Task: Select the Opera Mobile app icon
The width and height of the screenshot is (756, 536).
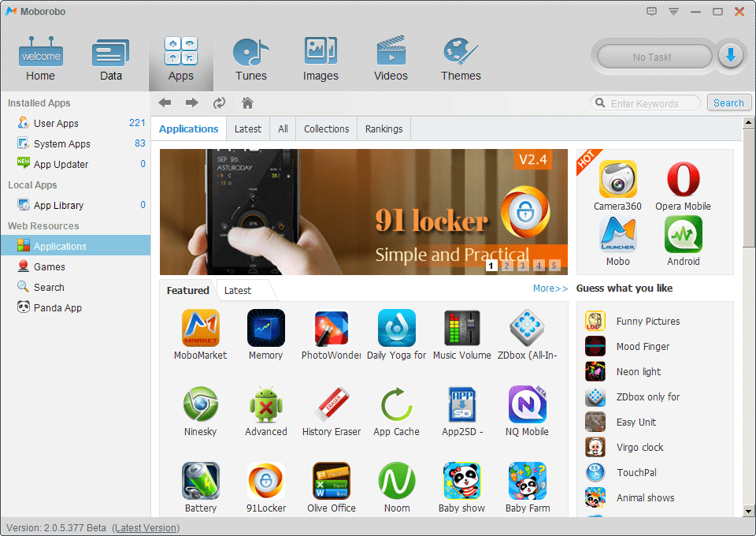Action: (683, 180)
